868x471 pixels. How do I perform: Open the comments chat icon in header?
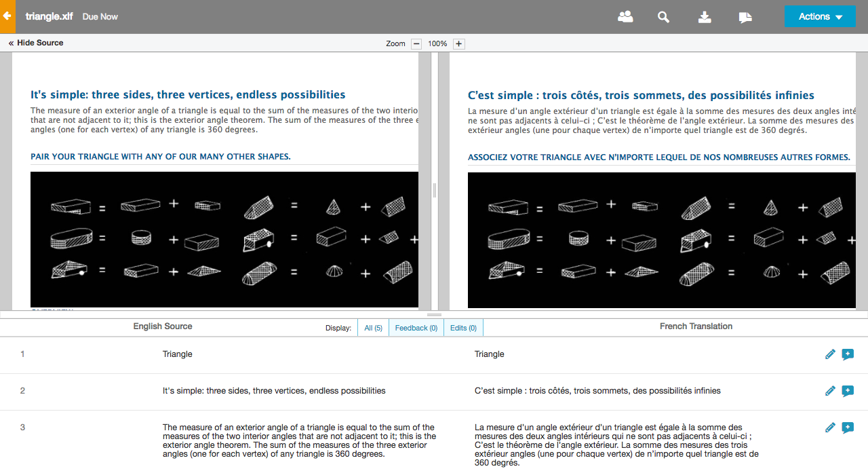click(745, 17)
